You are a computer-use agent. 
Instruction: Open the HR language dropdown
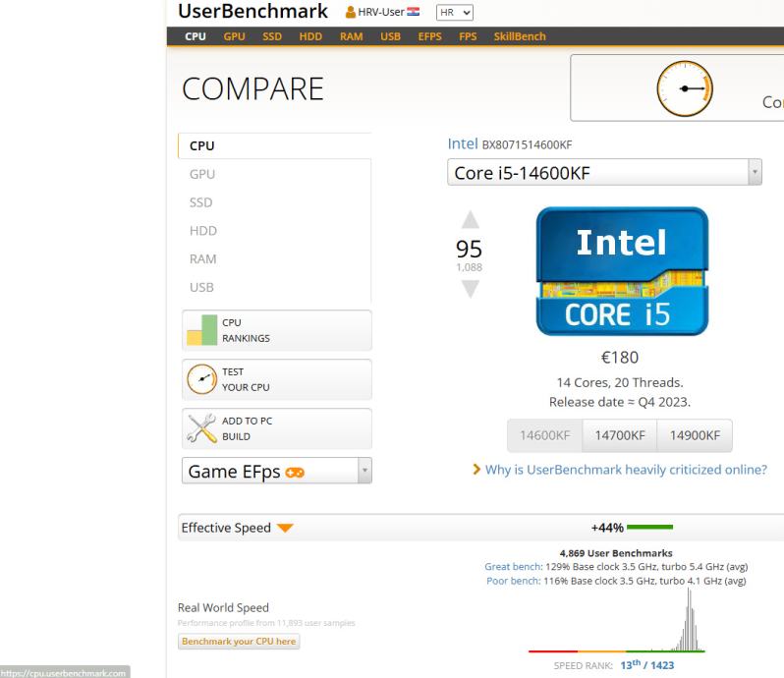(x=455, y=13)
